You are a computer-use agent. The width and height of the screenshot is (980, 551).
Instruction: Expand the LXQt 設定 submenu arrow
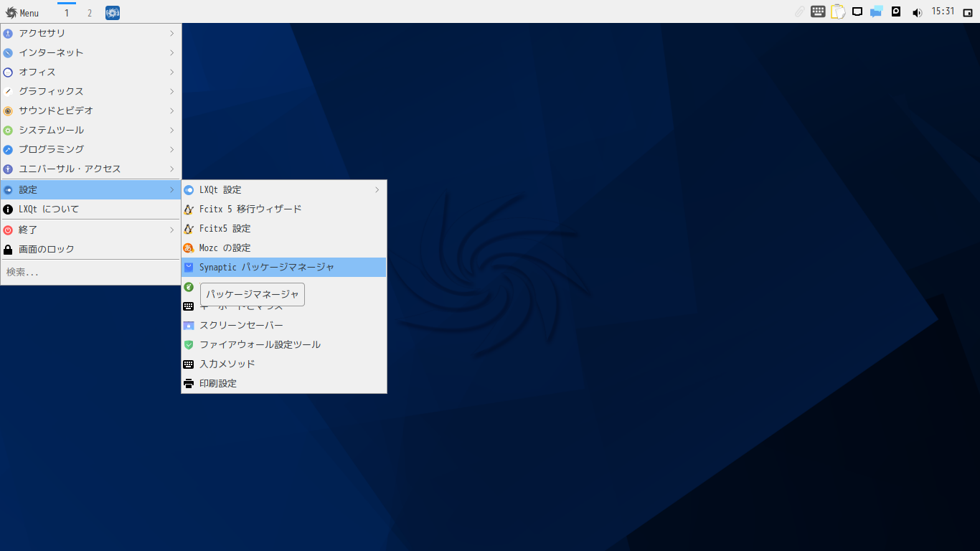point(377,189)
